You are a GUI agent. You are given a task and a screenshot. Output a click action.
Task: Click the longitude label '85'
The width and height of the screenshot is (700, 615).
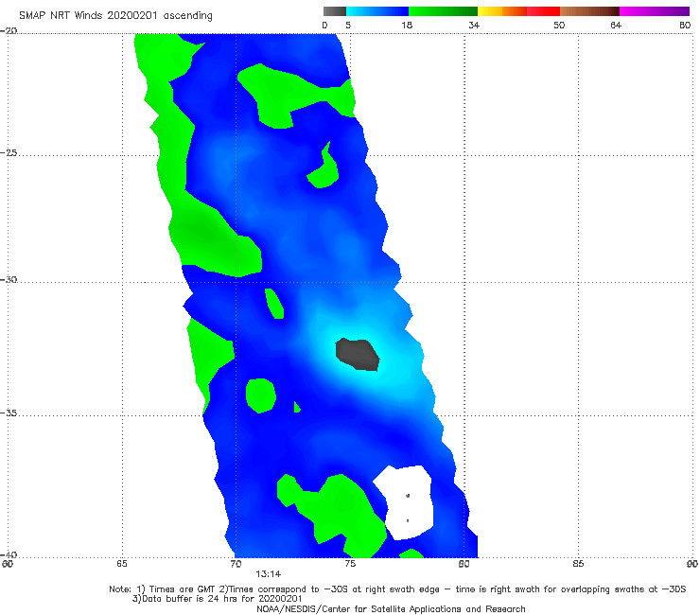[578, 564]
